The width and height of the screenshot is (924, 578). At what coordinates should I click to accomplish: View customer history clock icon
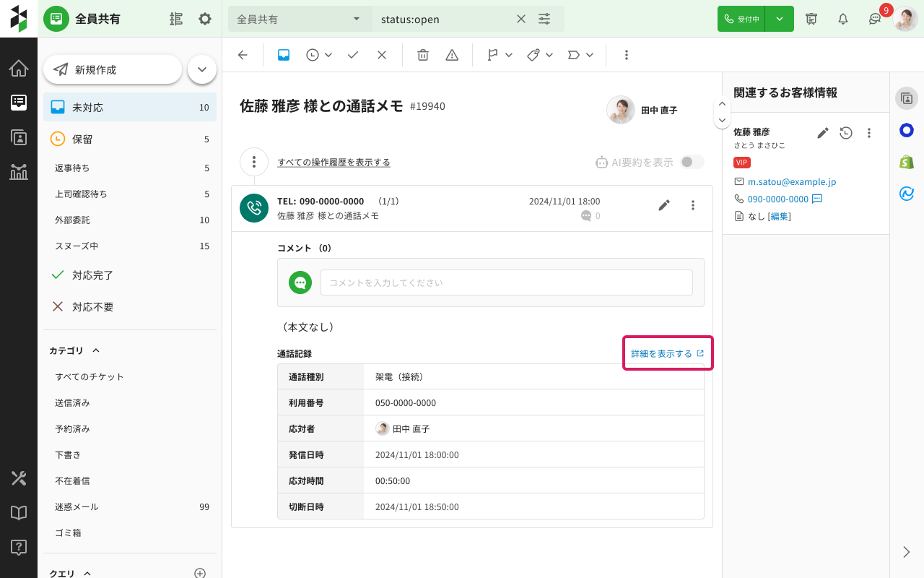pyautogui.click(x=846, y=133)
